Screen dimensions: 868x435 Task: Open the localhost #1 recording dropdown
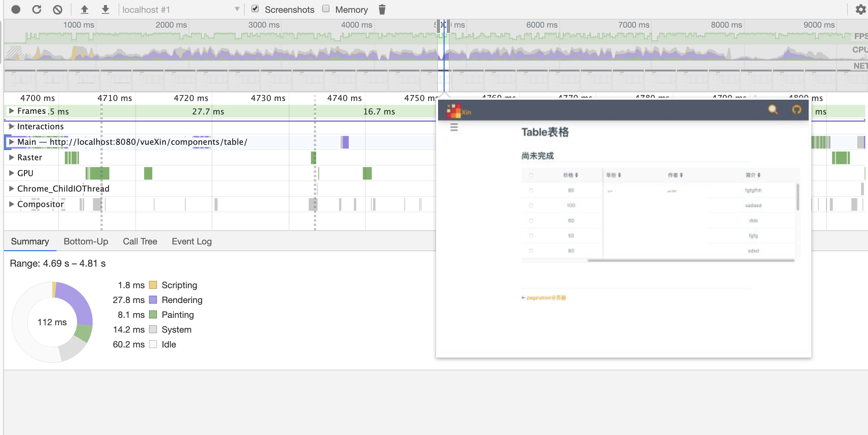point(181,9)
